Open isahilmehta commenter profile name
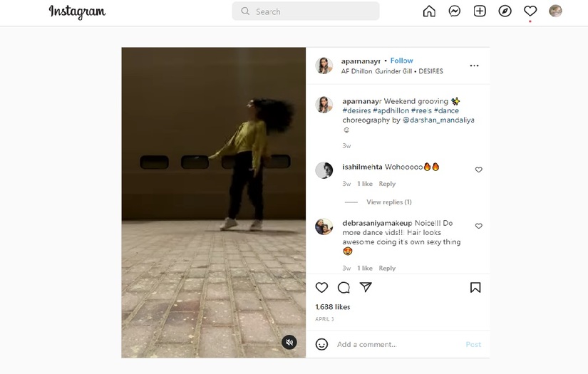The width and height of the screenshot is (588, 374). click(362, 167)
